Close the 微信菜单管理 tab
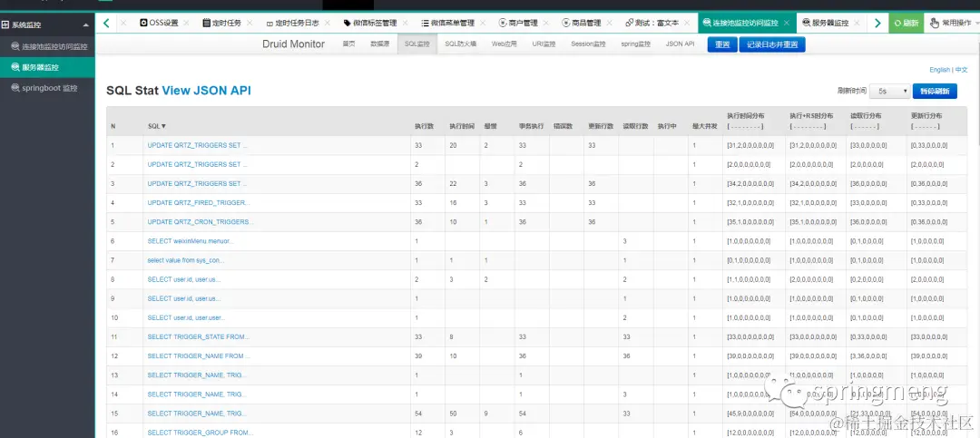This screenshot has width=980, height=438. [483, 23]
